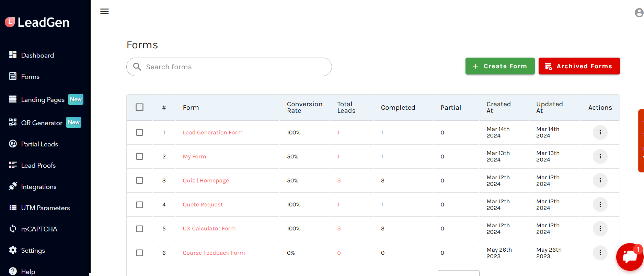This screenshot has height=276, width=644.
Task: Click the Integrations plug icon
Action: click(x=13, y=186)
